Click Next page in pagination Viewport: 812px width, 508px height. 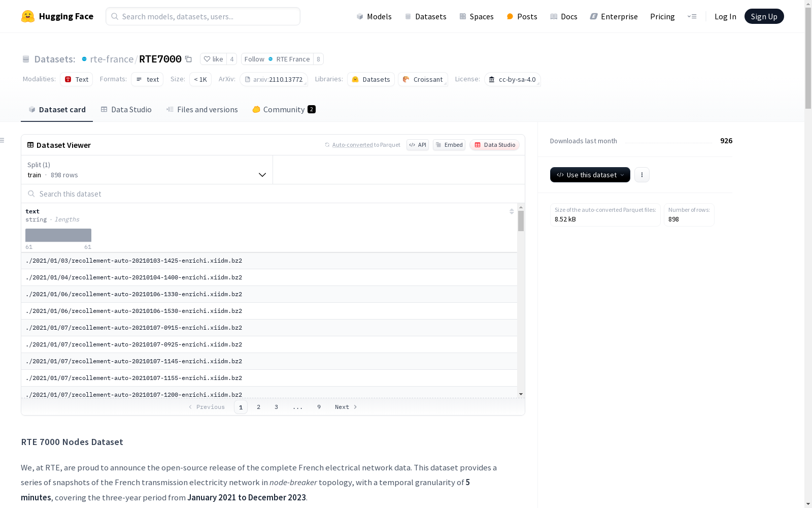[x=346, y=407]
